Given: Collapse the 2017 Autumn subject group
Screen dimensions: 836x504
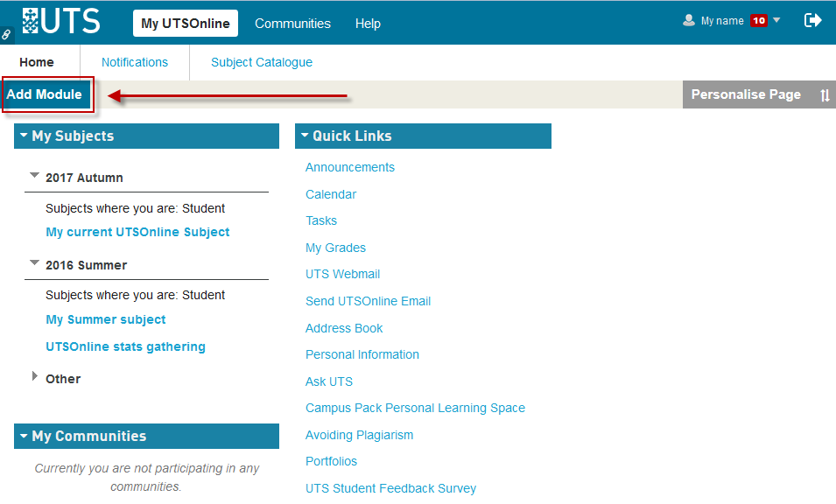Looking at the screenshot, I should coord(35,176).
